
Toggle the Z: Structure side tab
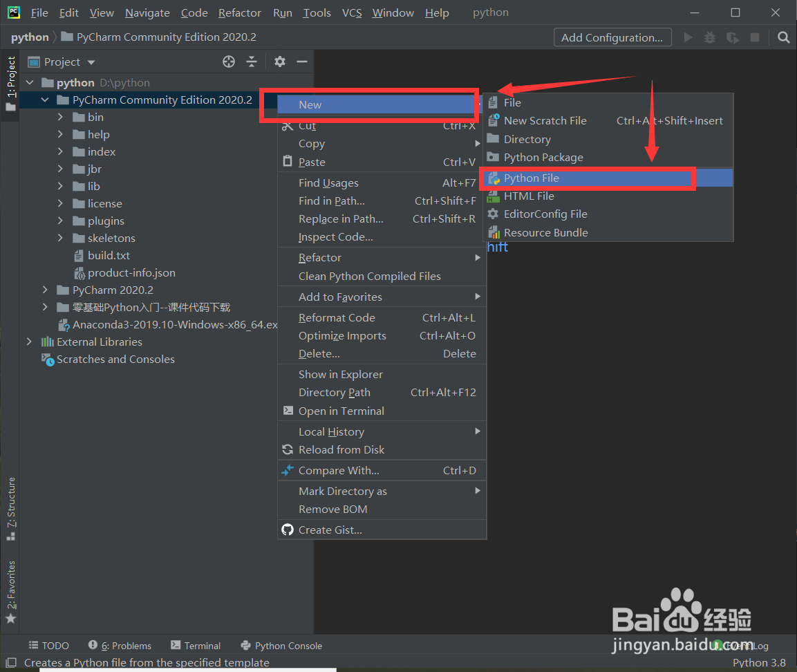pos(10,509)
